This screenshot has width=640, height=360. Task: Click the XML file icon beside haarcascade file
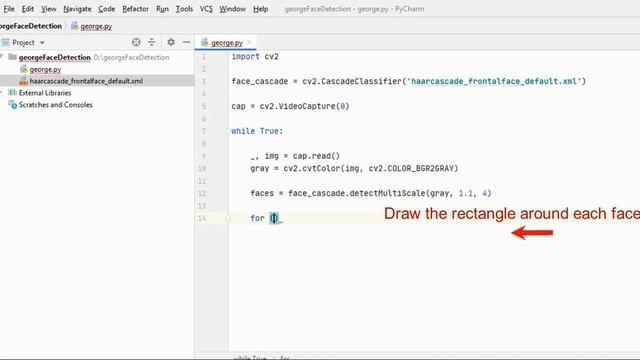24,81
